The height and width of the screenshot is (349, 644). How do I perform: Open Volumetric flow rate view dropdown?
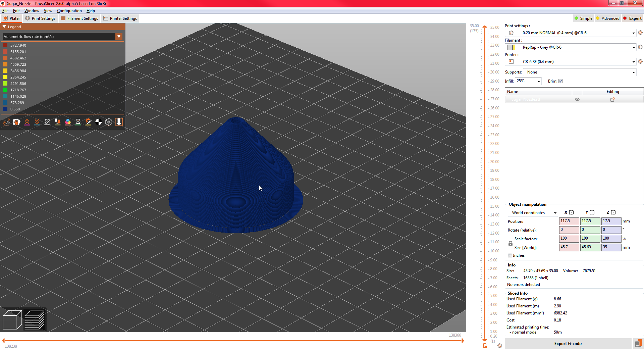(119, 37)
